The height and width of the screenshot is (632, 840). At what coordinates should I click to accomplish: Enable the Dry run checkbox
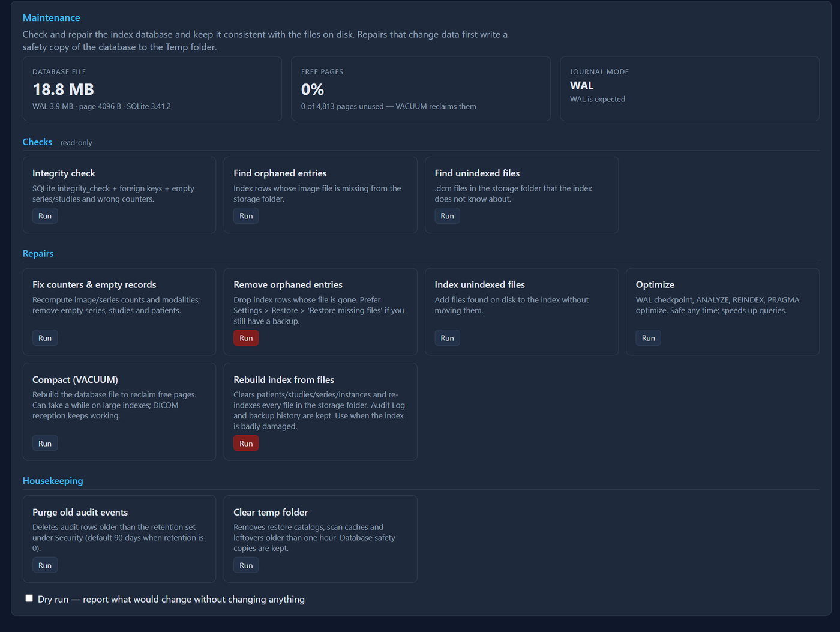29,598
